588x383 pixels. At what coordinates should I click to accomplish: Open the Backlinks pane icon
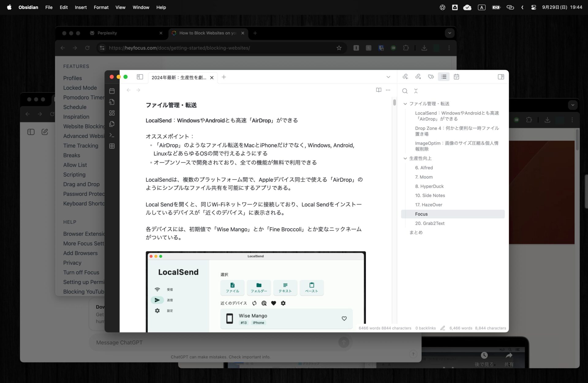coord(405,77)
